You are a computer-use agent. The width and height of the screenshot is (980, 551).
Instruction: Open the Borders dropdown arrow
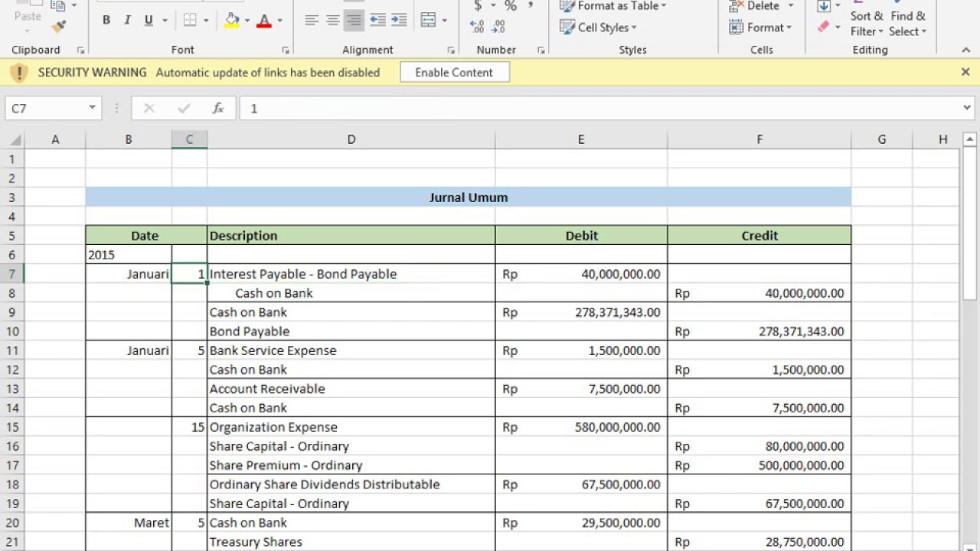[206, 21]
